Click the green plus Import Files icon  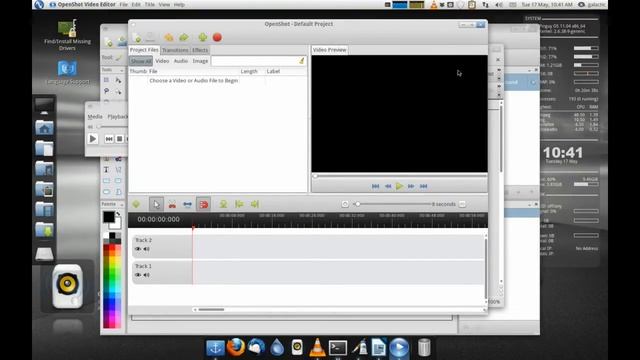click(x=202, y=38)
